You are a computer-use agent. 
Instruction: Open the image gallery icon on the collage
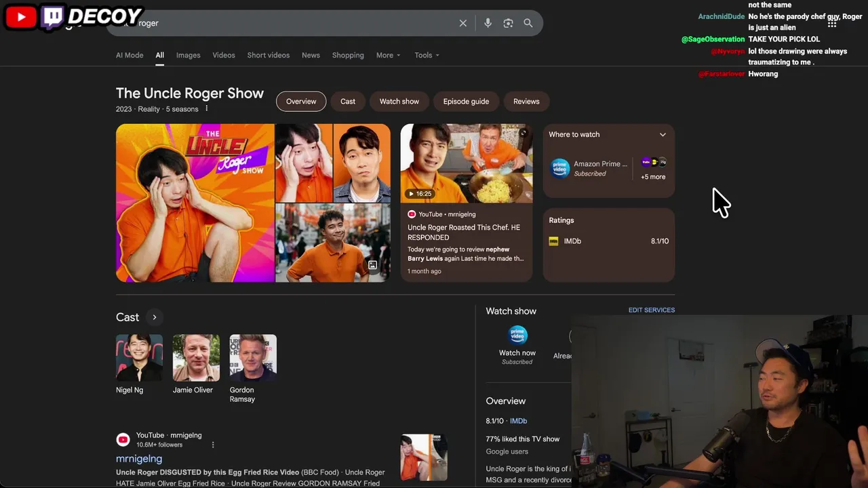pyautogui.click(x=372, y=265)
